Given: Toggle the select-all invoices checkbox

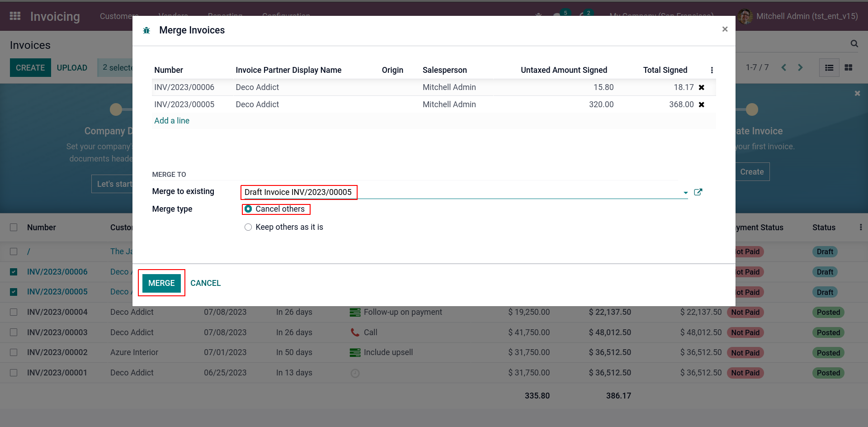Looking at the screenshot, I should pos(14,227).
